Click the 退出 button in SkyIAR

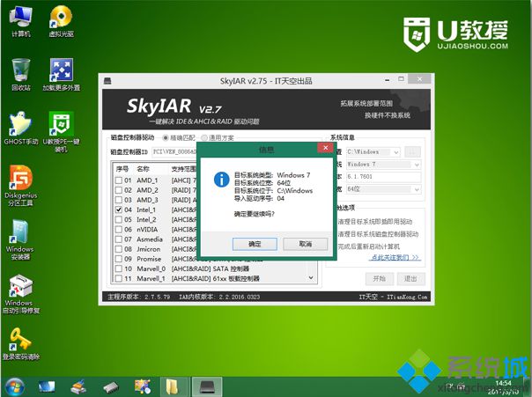point(410,279)
